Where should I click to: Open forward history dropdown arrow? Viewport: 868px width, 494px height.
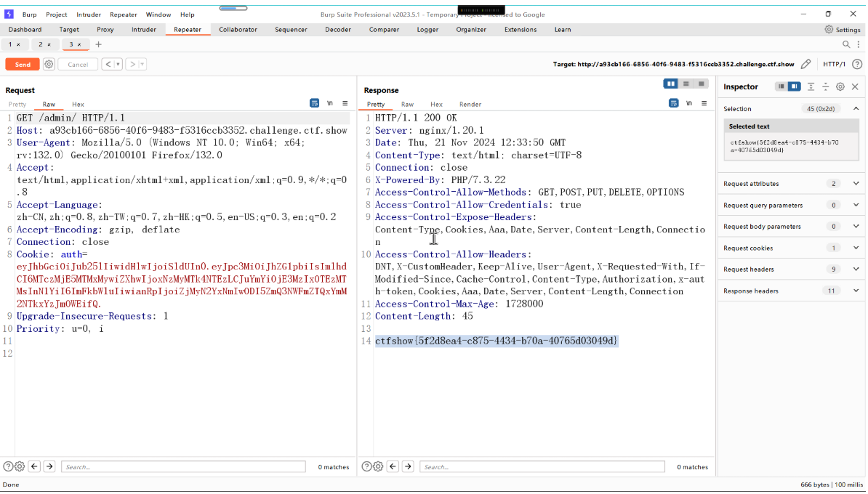coord(142,64)
